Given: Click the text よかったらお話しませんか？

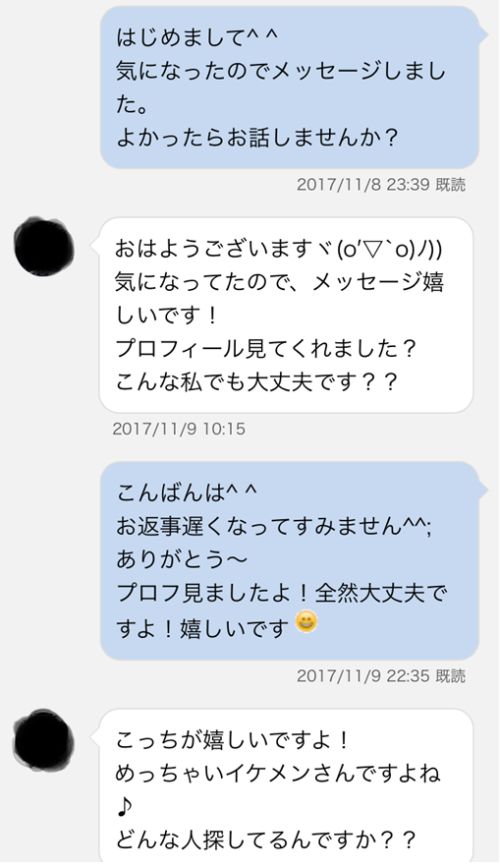Looking at the screenshot, I should pos(257,138).
